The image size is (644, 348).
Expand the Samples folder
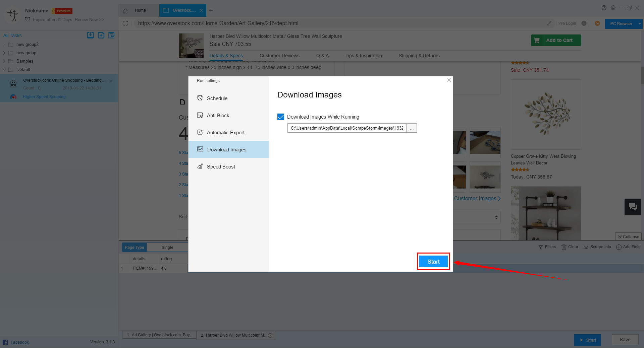pyautogui.click(x=4, y=61)
